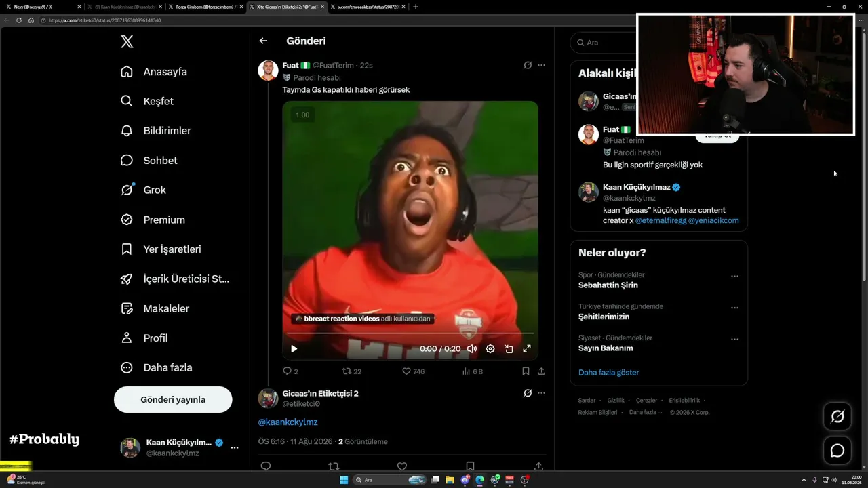
Task: Click the back arrow next to Gönderi
Action: (263, 41)
